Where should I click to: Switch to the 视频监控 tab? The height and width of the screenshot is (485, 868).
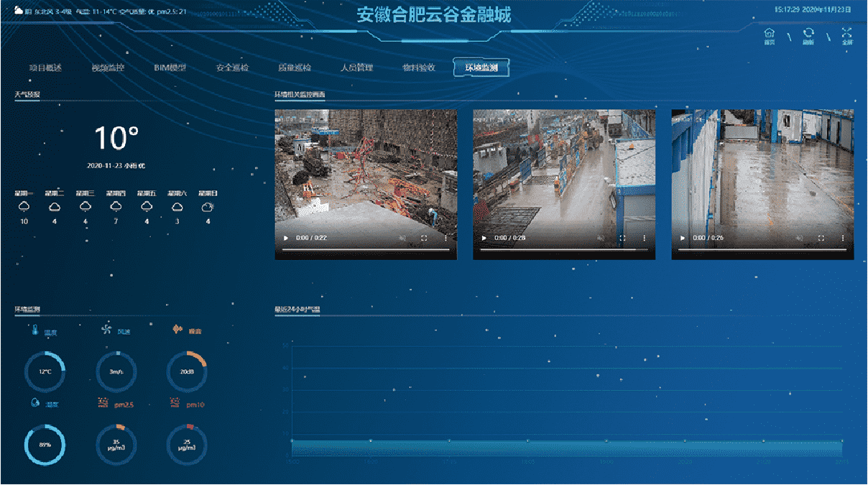tap(108, 68)
